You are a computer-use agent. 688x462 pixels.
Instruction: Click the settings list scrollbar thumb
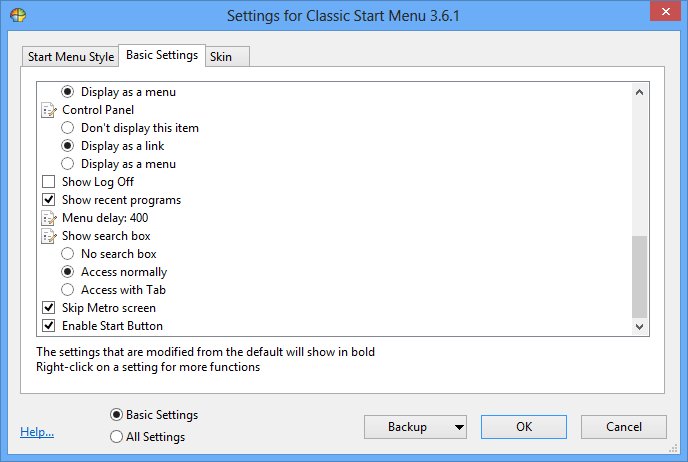[x=639, y=277]
